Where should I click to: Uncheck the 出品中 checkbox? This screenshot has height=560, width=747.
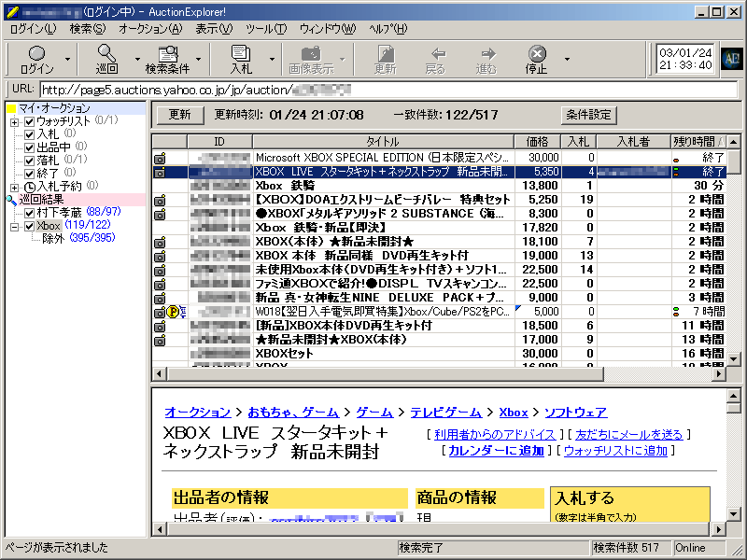point(30,148)
